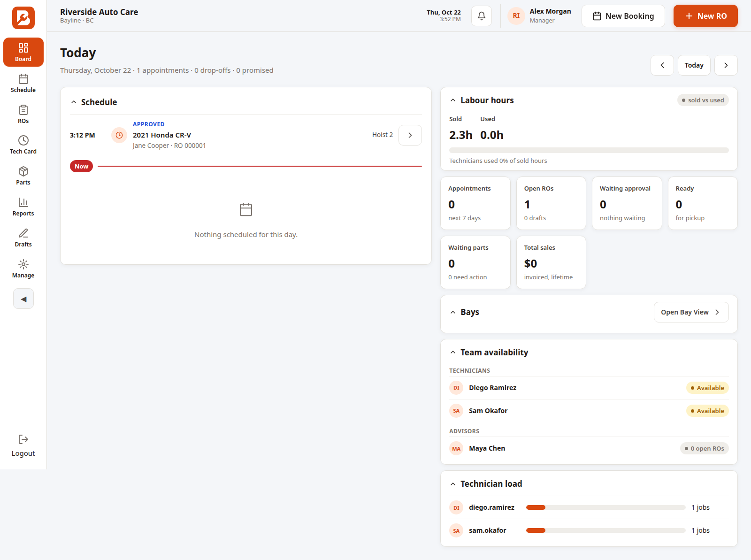Open the Ready for pickup card
Viewport: 751px width, 560px height.
pyautogui.click(x=703, y=203)
